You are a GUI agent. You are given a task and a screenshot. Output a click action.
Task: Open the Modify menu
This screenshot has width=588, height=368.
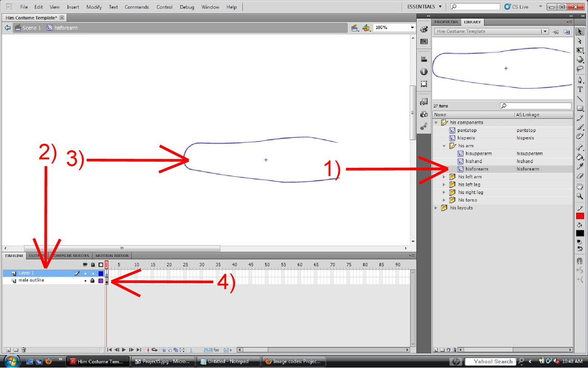tap(94, 7)
